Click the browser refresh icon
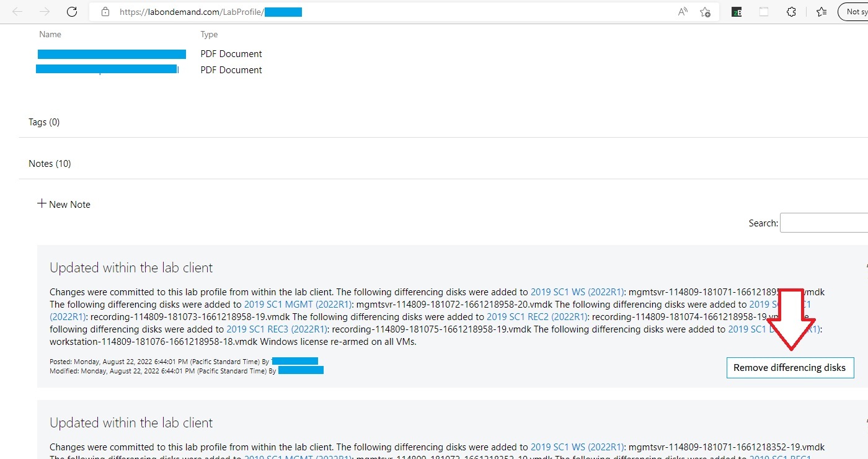868x459 pixels. tap(72, 12)
